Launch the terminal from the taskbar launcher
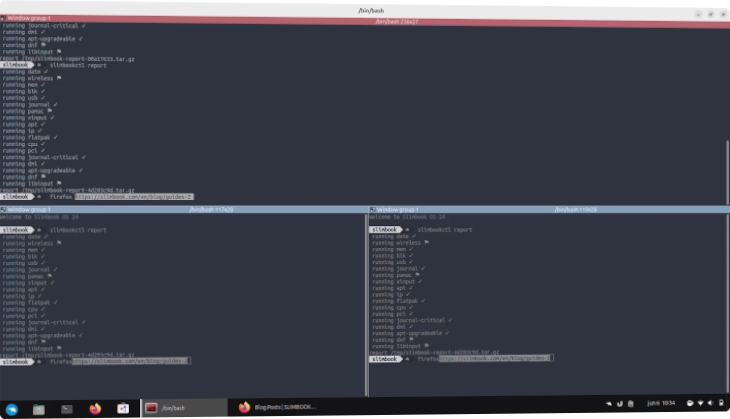This screenshot has height=419, width=730. (x=67, y=409)
